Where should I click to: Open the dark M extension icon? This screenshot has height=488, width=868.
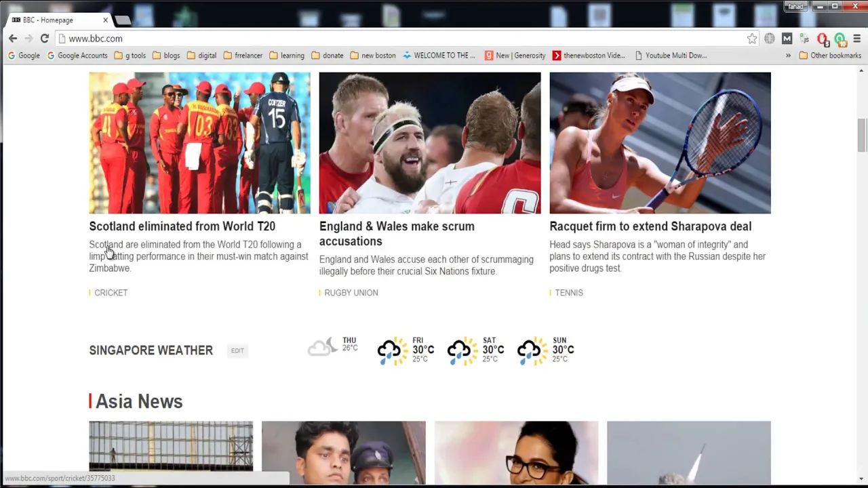coord(787,39)
